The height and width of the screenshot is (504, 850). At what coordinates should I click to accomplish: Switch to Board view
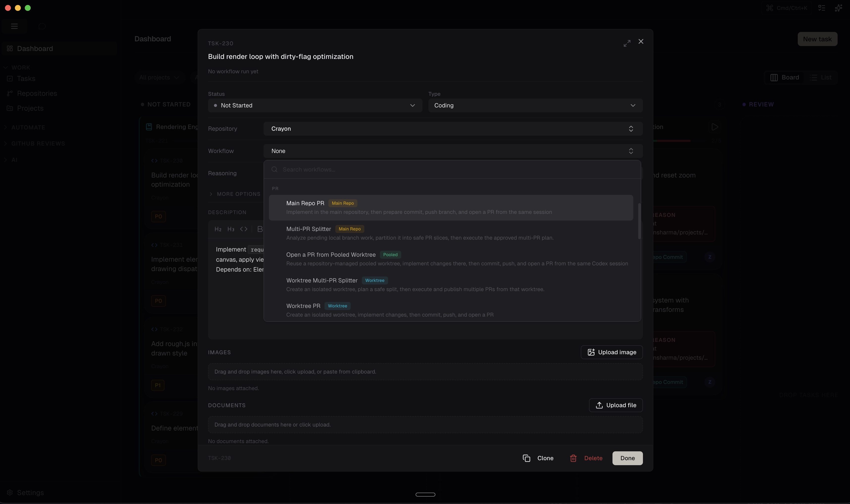point(785,77)
